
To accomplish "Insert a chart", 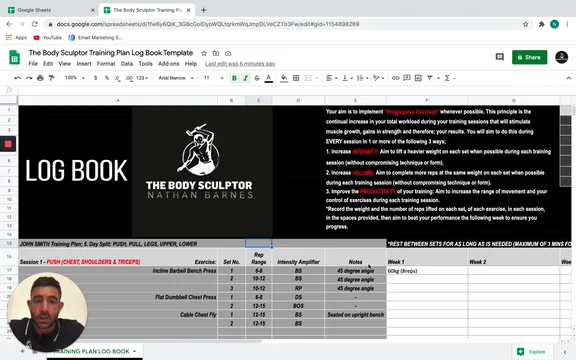I will [418, 78].
